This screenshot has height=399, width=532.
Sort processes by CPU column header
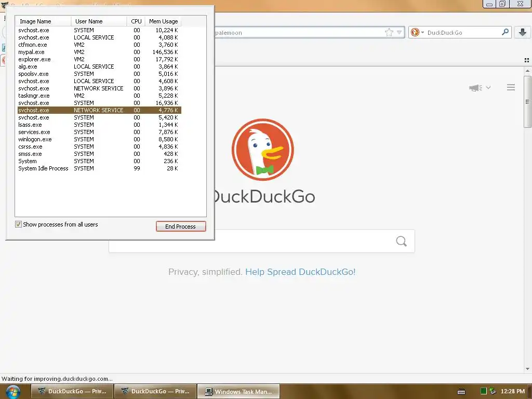click(136, 21)
